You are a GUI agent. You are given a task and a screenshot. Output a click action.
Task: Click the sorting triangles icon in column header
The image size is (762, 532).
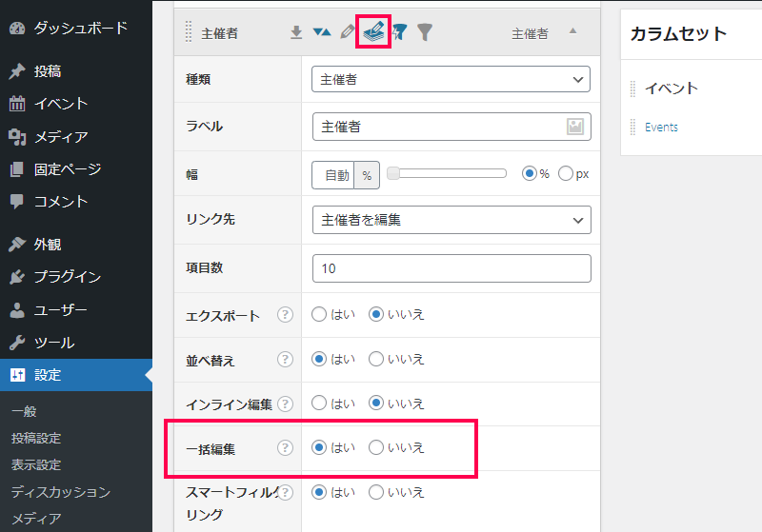click(x=322, y=32)
